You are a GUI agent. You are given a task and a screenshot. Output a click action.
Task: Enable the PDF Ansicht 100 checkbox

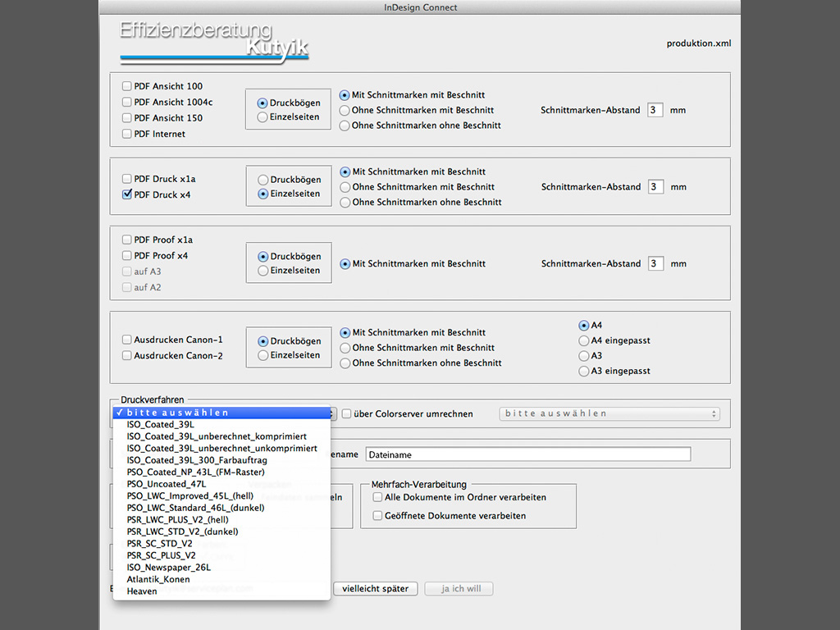point(126,86)
